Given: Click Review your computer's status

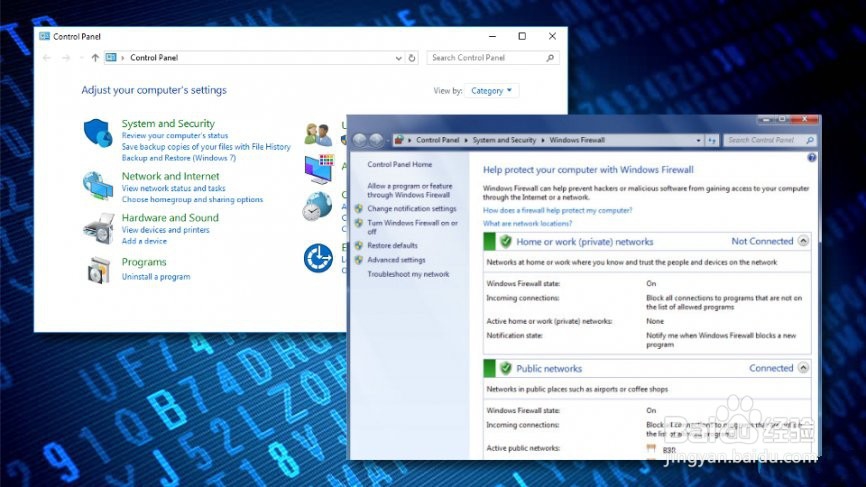Looking at the screenshot, I should pyautogui.click(x=175, y=135).
